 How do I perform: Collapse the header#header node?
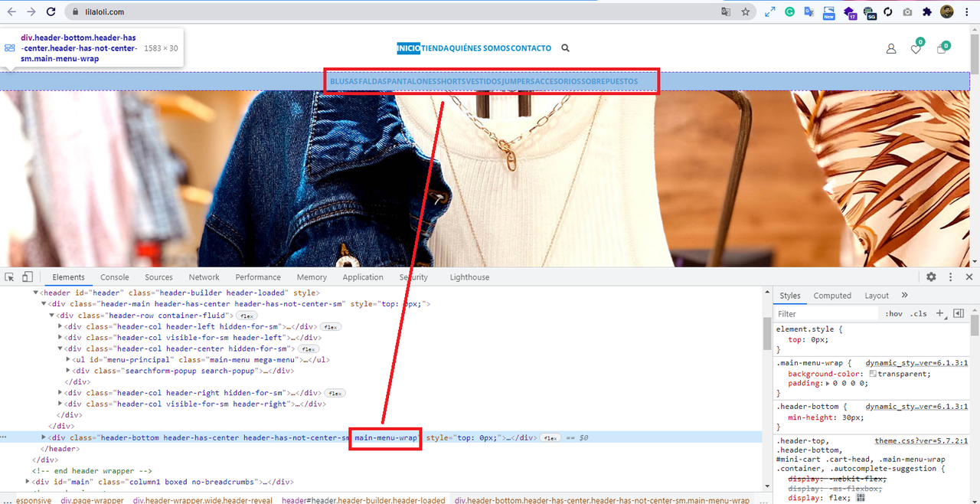[x=35, y=293]
